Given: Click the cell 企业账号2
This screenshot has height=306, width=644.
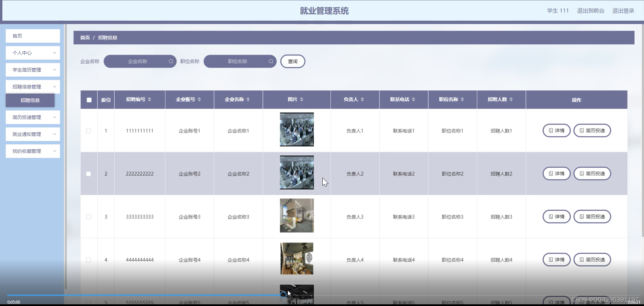Looking at the screenshot, I should [189, 174].
